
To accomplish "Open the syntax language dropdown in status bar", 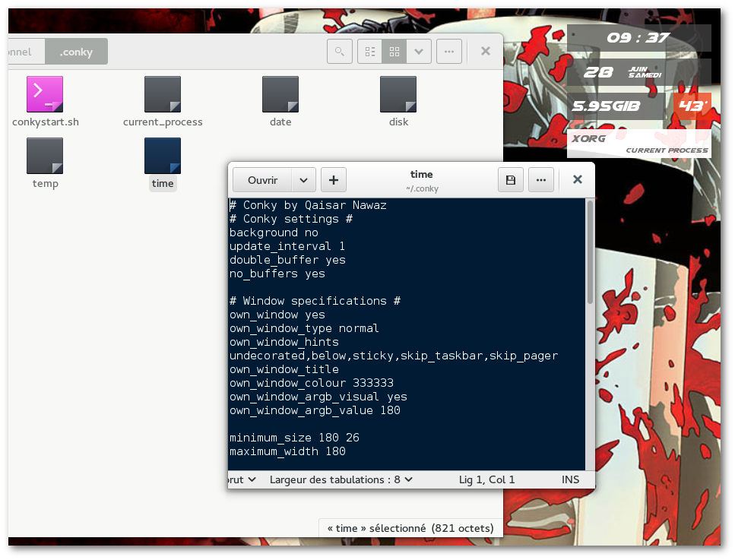I will tap(242, 480).
